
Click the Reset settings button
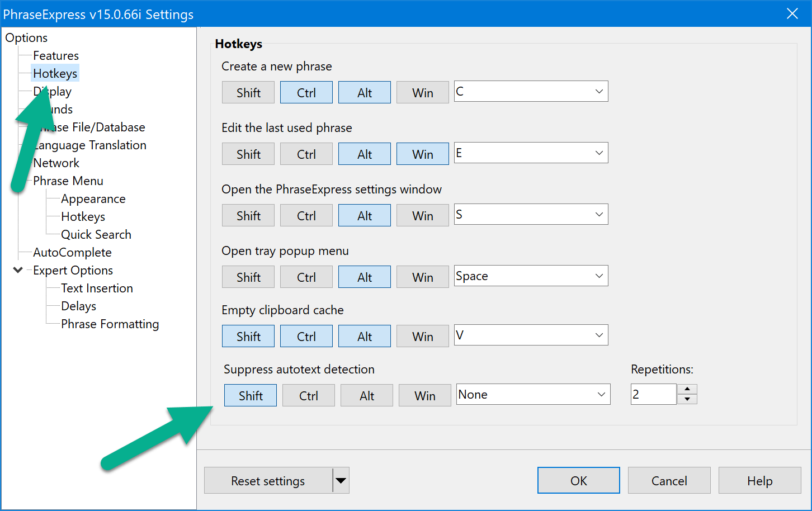pyautogui.click(x=268, y=481)
